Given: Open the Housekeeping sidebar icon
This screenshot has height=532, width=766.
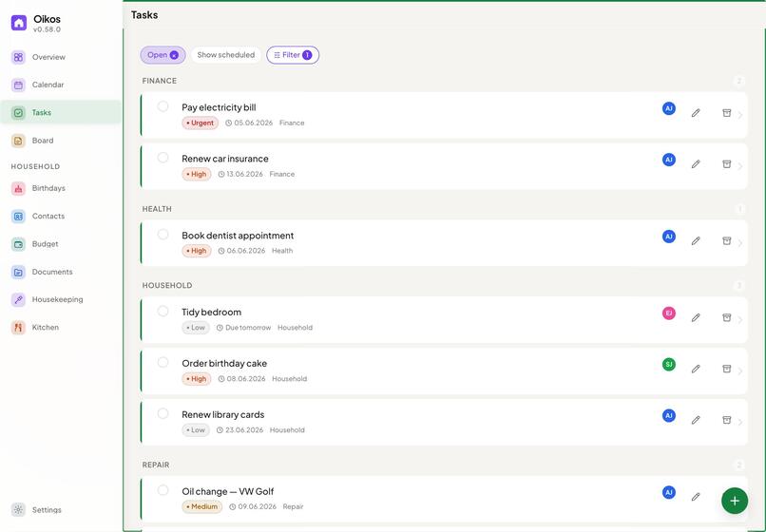Looking at the screenshot, I should [x=18, y=300].
